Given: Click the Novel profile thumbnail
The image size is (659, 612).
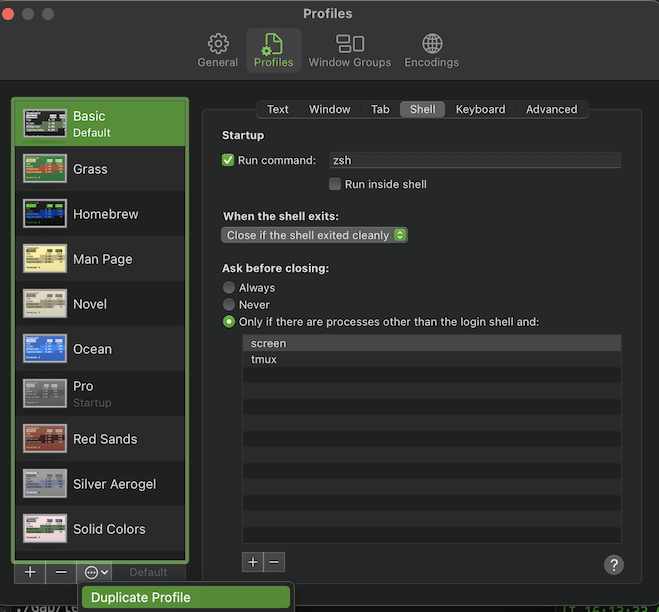Looking at the screenshot, I should (x=45, y=303).
